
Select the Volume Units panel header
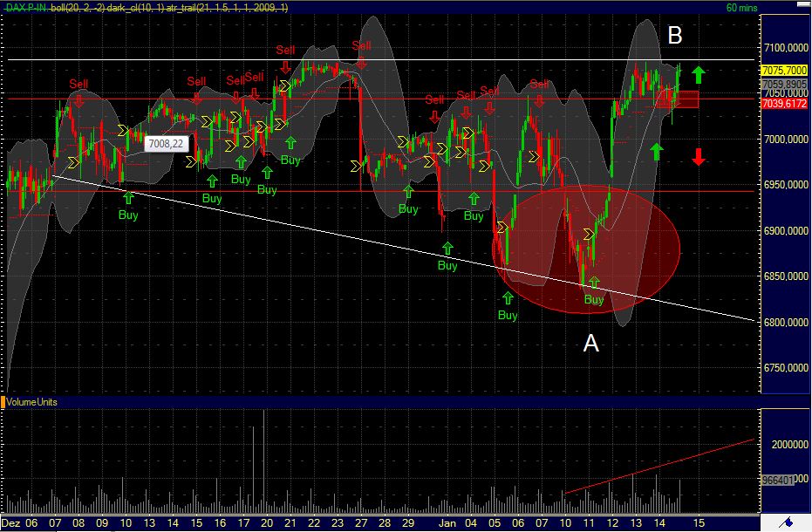[x=33, y=403]
